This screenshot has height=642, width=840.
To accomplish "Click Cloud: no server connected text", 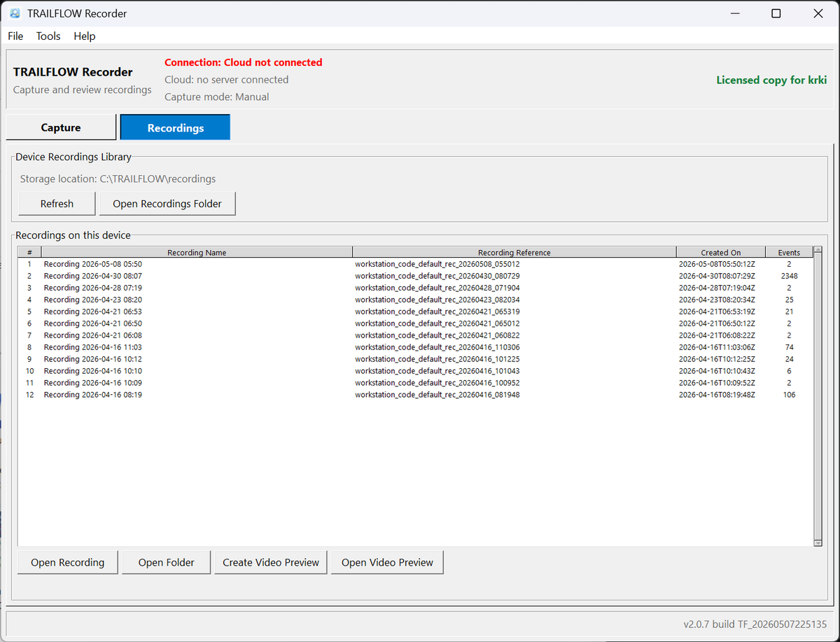I will (227, 80).
